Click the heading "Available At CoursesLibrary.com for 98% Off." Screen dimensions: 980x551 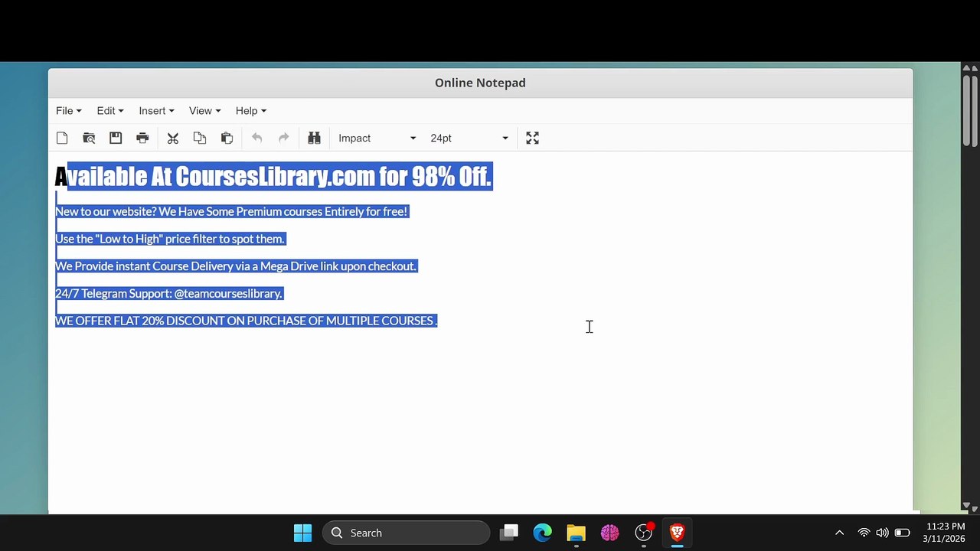(x=273, y=177)
